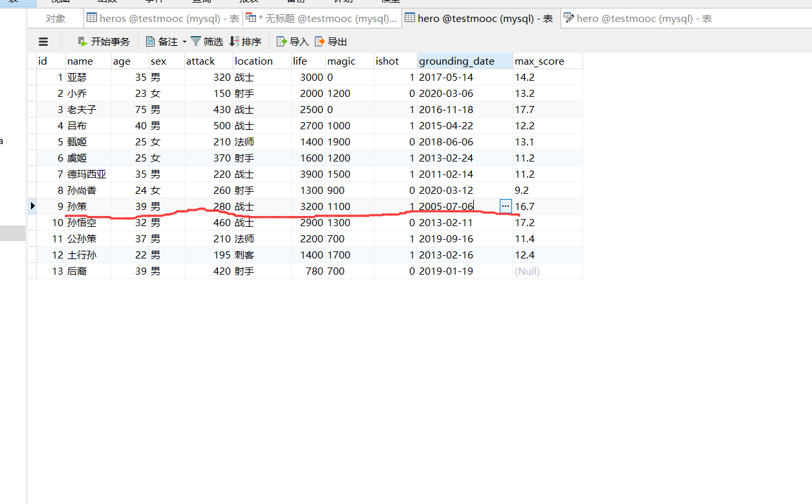Select the max_score value 17.7

(548, 109)
